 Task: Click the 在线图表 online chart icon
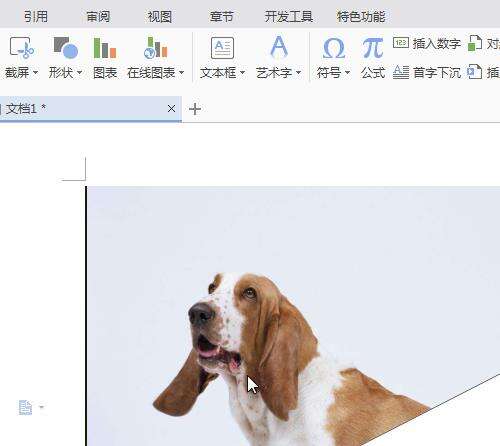(x=155, y=48)
